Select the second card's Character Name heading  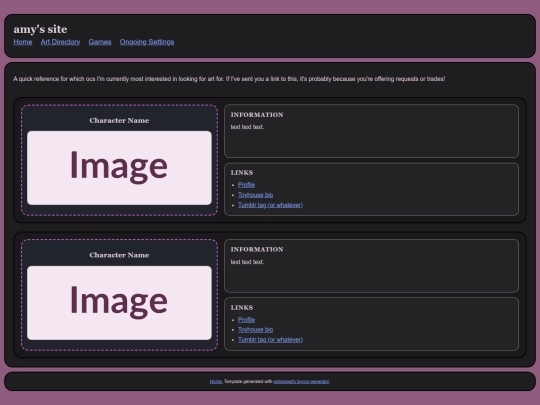click(x=119, y=255)
